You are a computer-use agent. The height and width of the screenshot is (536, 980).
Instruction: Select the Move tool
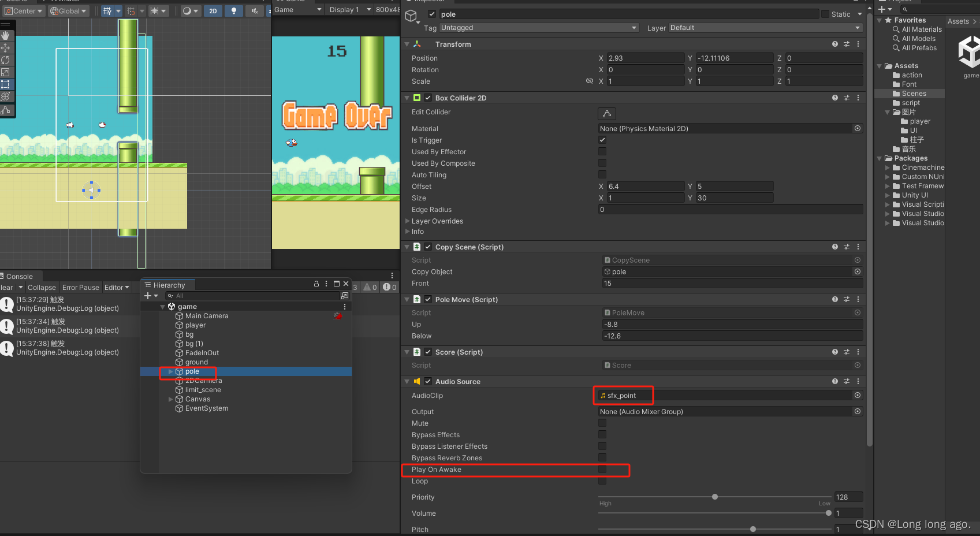[x=6, y=48]
